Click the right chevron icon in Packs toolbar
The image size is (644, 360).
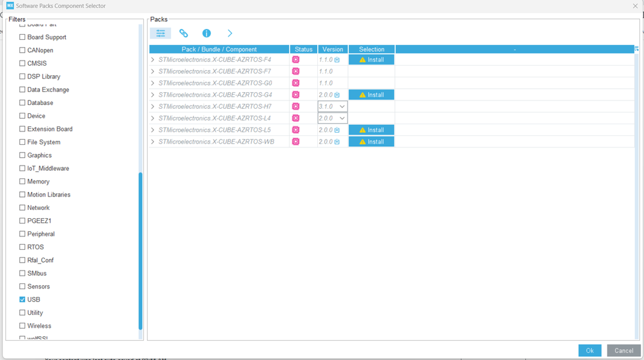[230, 33]
